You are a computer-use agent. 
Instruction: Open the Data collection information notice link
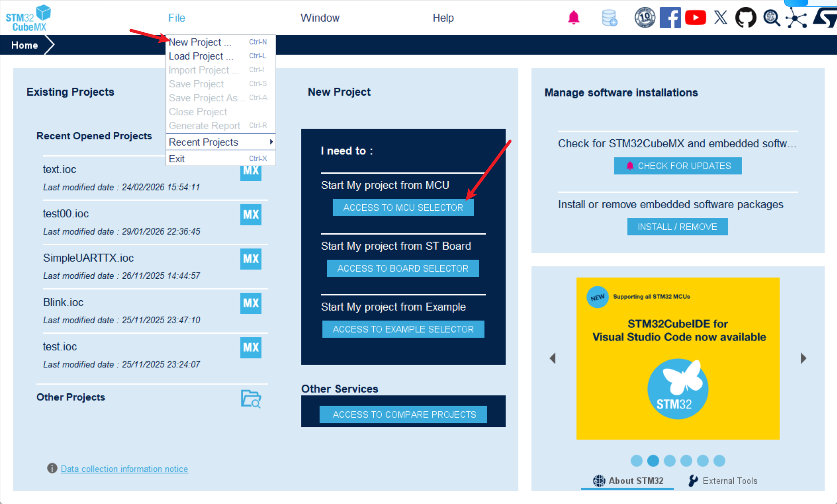pyautogui.click(x=124, y=469)
